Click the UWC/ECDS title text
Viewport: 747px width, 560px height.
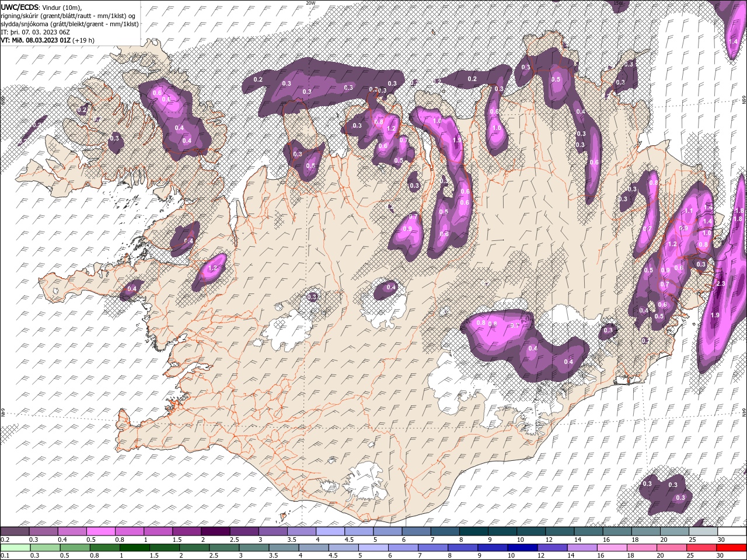pyautogui.click(x=20, y=7)
